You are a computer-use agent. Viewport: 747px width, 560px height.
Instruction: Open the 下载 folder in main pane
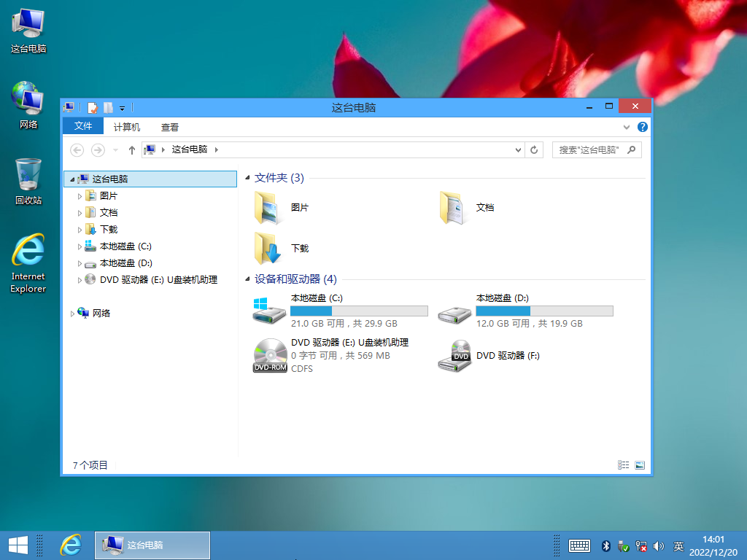coord(268,249)
